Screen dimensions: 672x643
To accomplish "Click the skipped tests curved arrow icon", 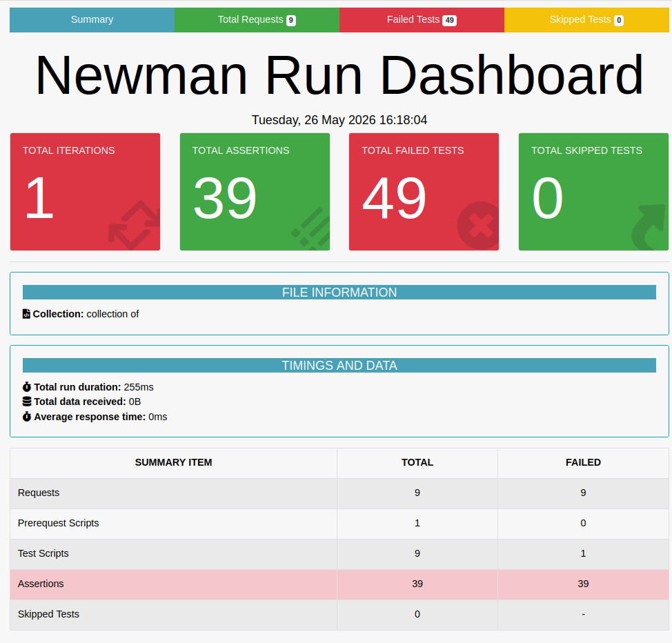I will pos(650,227).
